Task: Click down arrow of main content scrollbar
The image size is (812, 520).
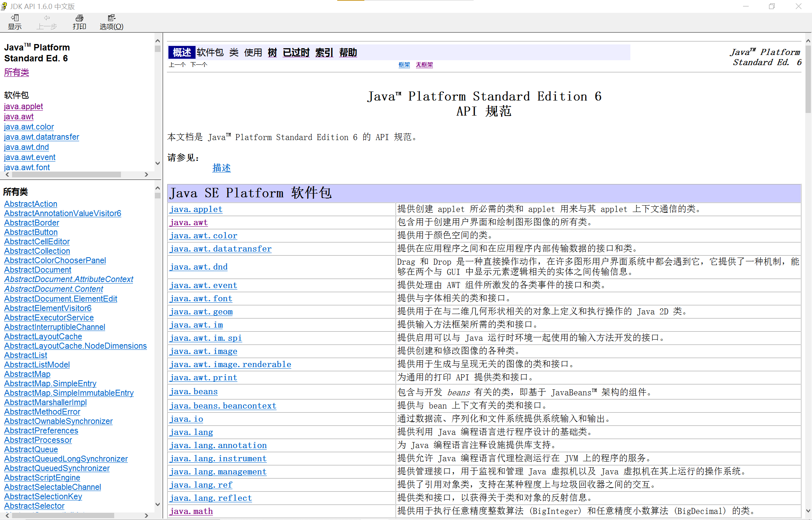Action: (x=808, y=511)
